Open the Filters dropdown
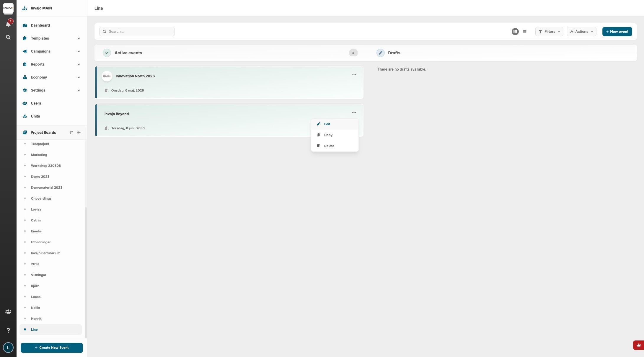 (x=549, y=32)
